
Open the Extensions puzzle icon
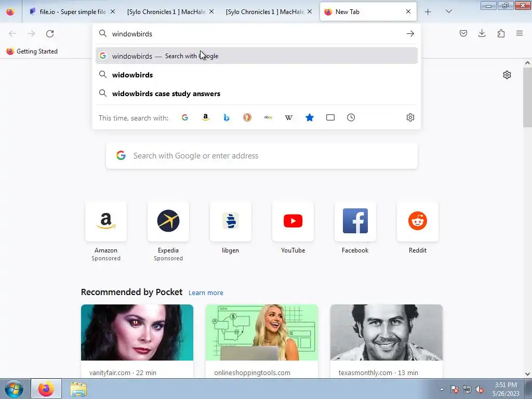click(x=501, y=33)
